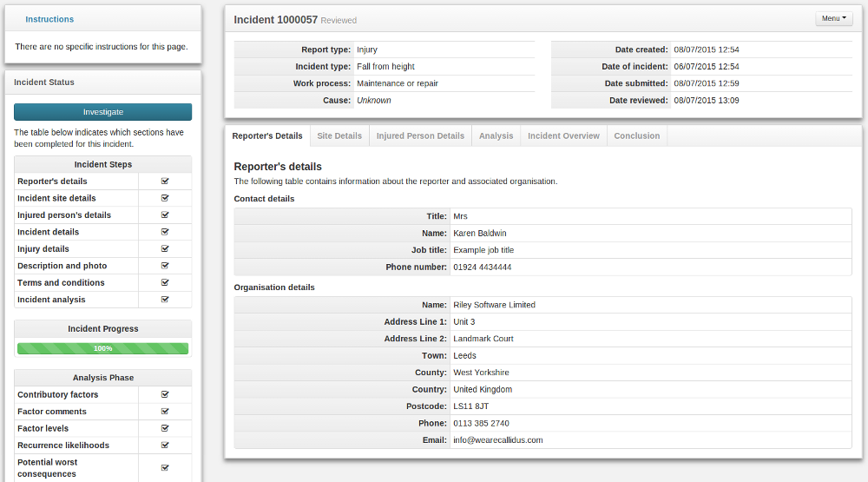
Task: Click the Factor comments checkmark icon
Action: point(165,412)
